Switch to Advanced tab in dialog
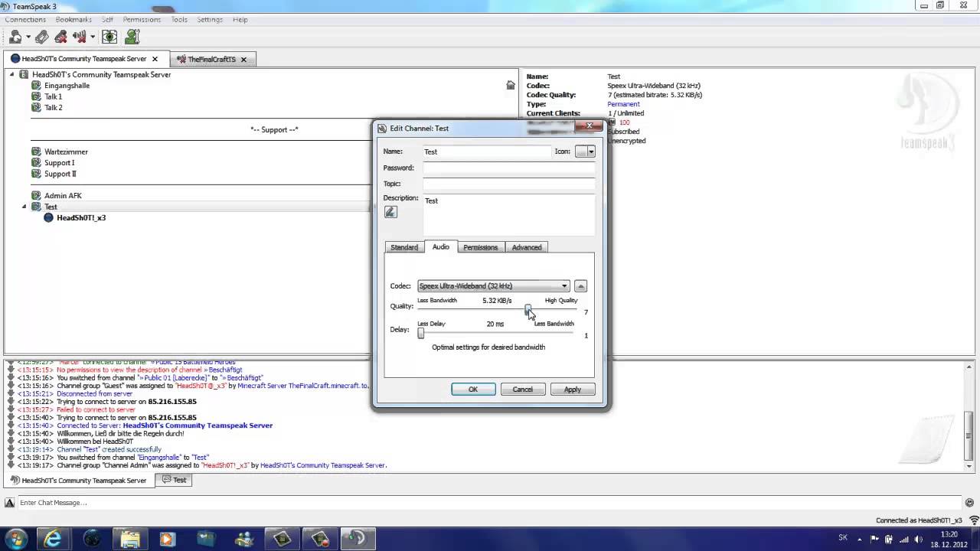This screenshot has height=551, width=980. click(x=527, y=247)
